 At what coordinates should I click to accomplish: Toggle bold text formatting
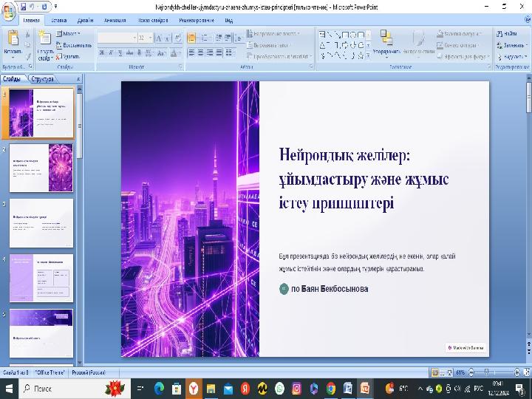[101, 52]
